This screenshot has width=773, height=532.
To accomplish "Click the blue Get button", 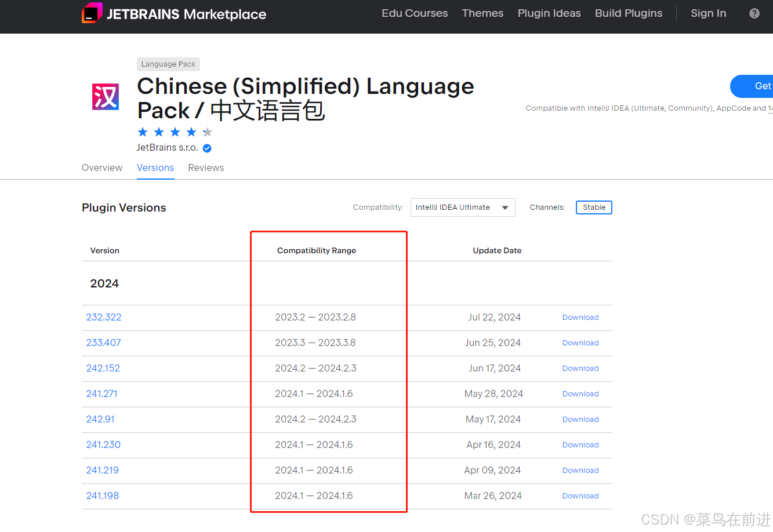I will coord(752,86).
